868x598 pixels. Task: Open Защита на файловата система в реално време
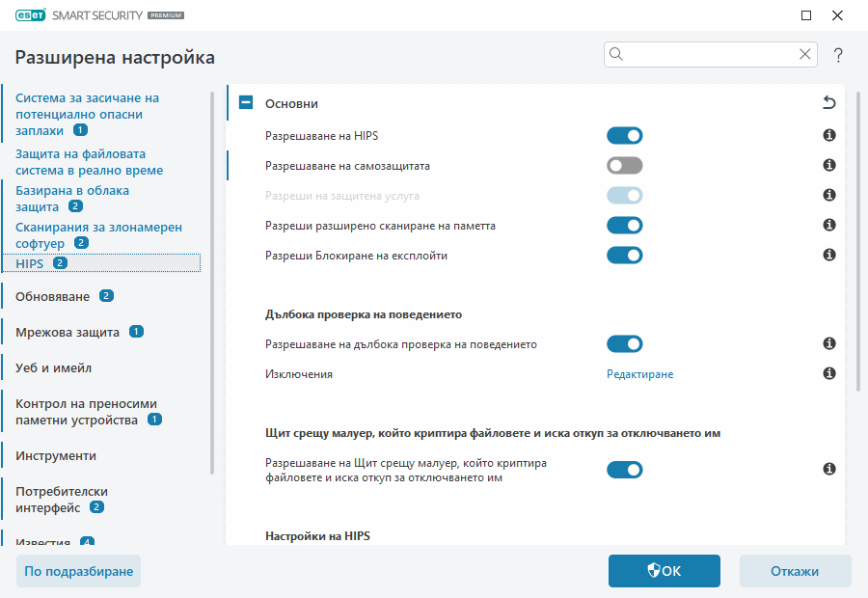89,162
